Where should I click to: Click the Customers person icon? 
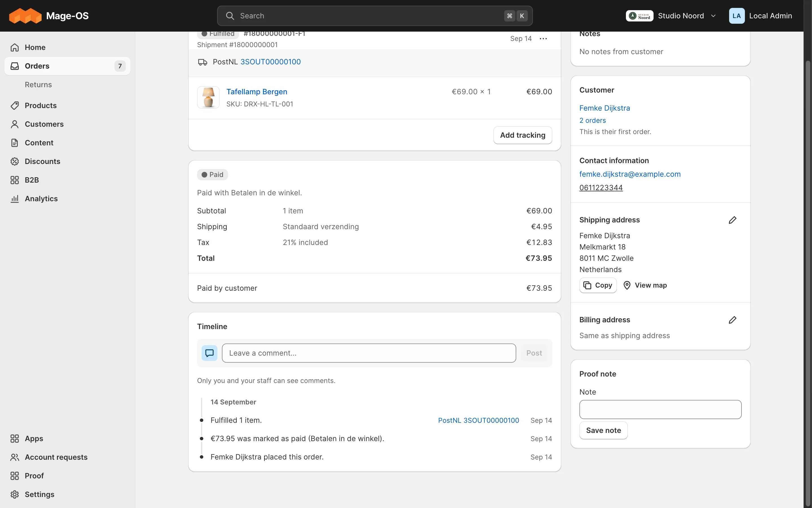tap(14, 124)
